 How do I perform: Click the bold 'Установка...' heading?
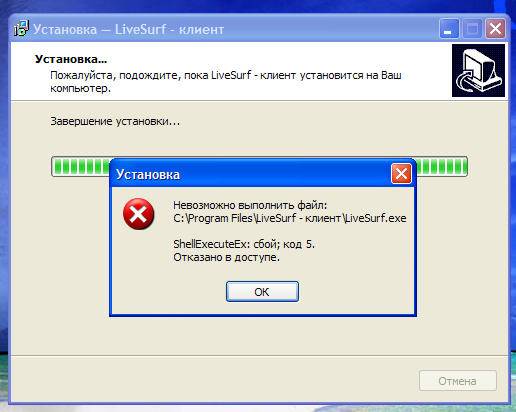tap(71, 59)
